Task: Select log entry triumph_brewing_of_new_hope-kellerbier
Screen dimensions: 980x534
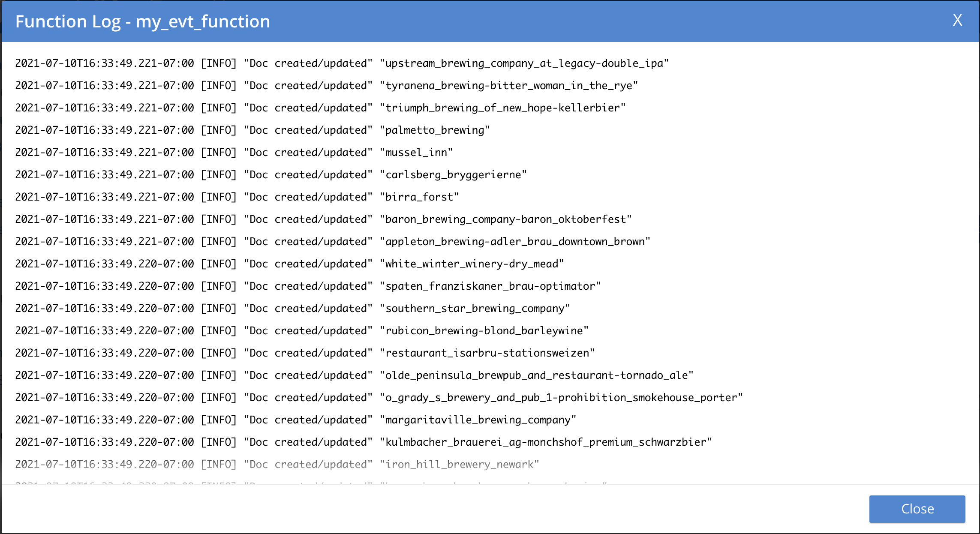Action: pos(321,108)
